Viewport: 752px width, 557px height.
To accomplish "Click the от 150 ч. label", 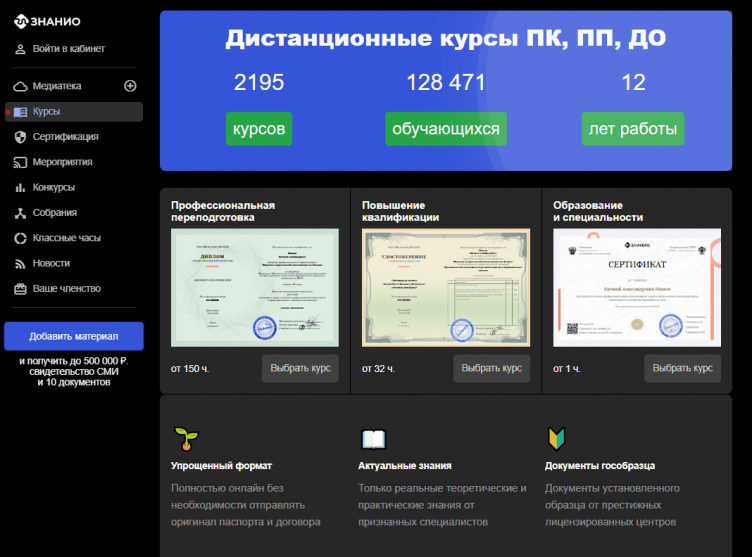I will pyautogui.click(x=190, y=369).
